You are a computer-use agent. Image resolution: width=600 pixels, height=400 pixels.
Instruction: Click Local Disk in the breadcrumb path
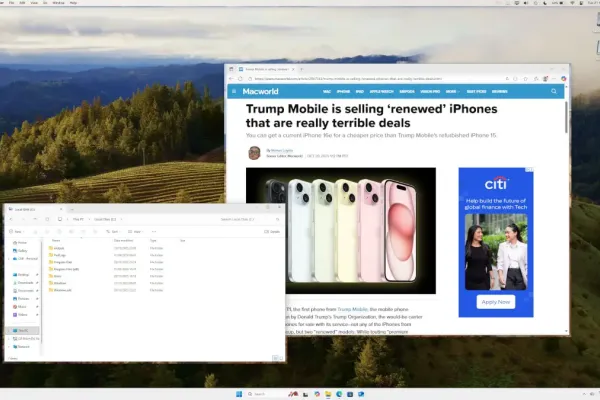click(x=105, y=219)
